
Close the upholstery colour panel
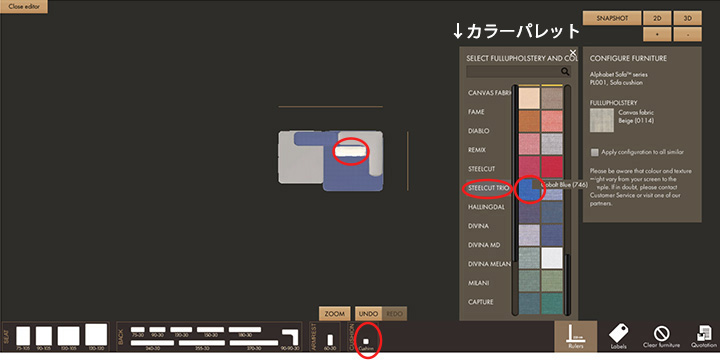coord(572,52)
